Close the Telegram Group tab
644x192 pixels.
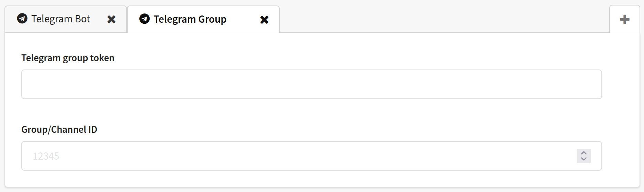pos(264,20)
